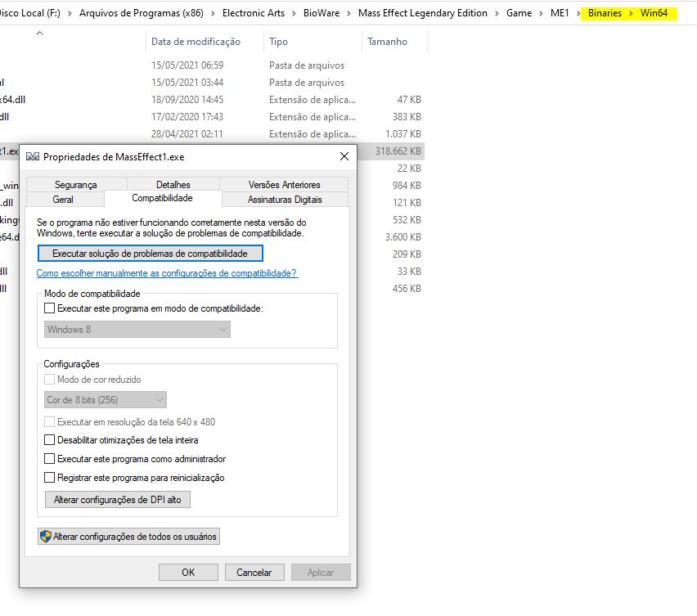
Task: Select the 456 KB file row
Action: pos(391,289)
